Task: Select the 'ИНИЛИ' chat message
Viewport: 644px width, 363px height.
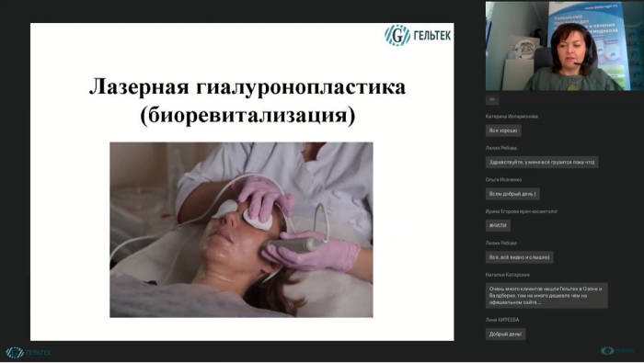Action: (x=498, y=225)
